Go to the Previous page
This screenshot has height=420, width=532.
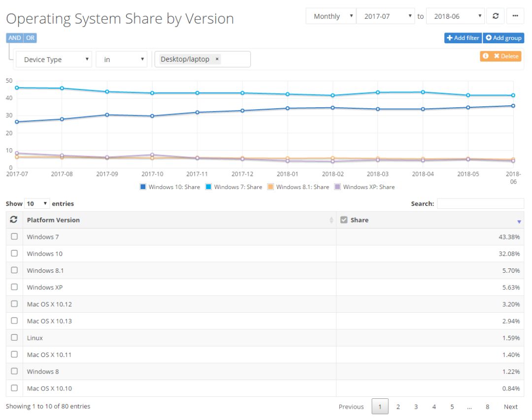[351, 406]
